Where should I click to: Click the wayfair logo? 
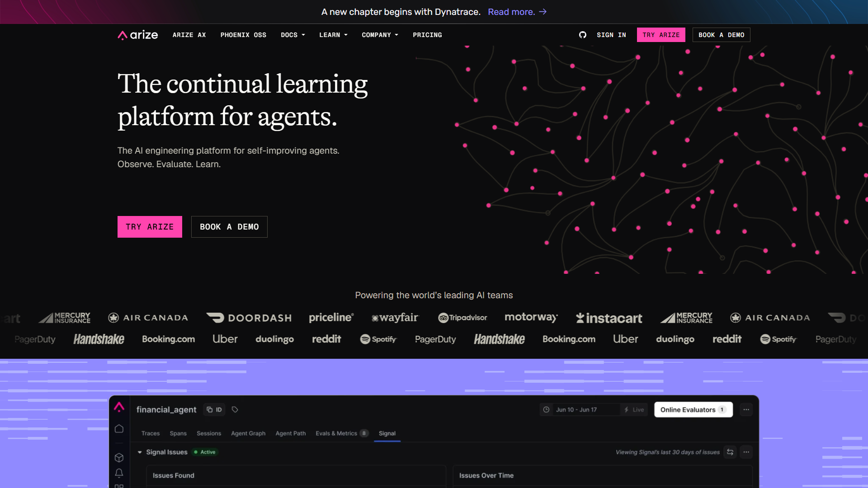pos(395,318)
